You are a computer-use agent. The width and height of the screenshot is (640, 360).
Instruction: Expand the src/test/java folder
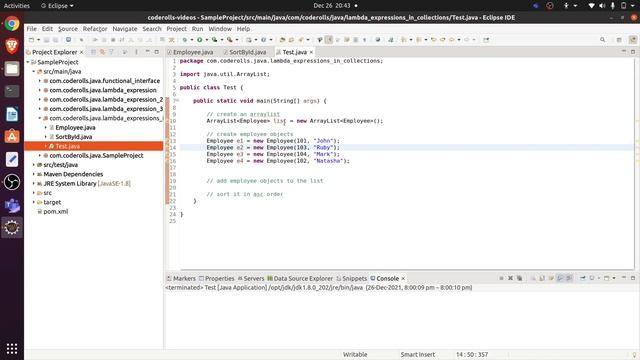tap(34, 164)
